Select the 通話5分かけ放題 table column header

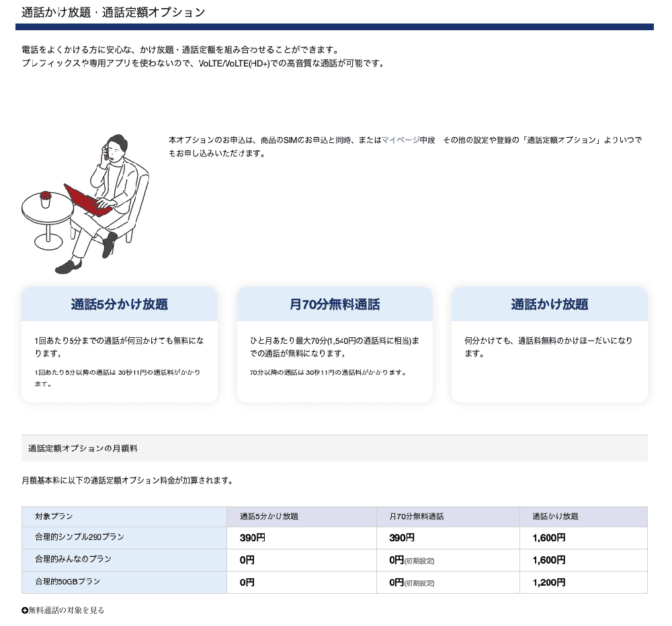[269, 517]
